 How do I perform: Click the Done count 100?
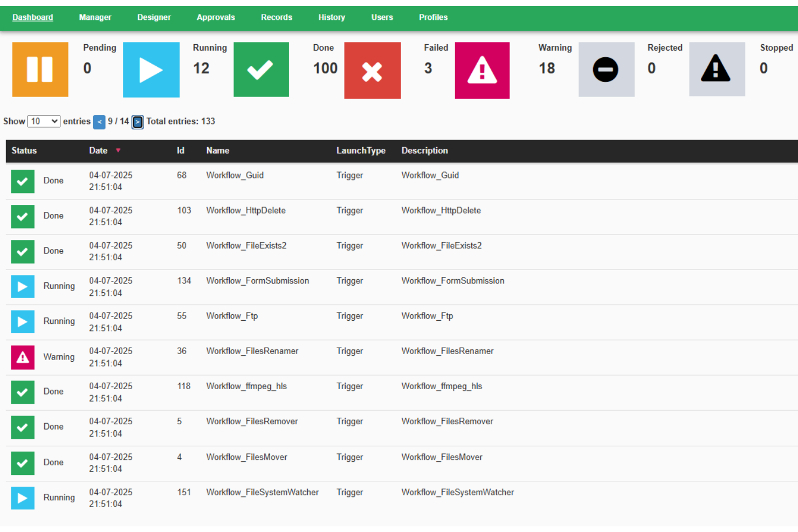pos(325,68)
